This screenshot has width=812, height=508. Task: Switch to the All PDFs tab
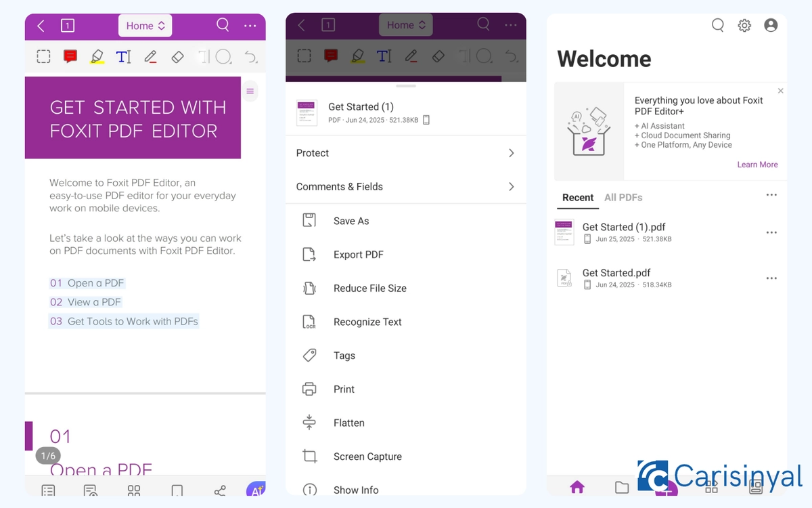pos(623,198)
